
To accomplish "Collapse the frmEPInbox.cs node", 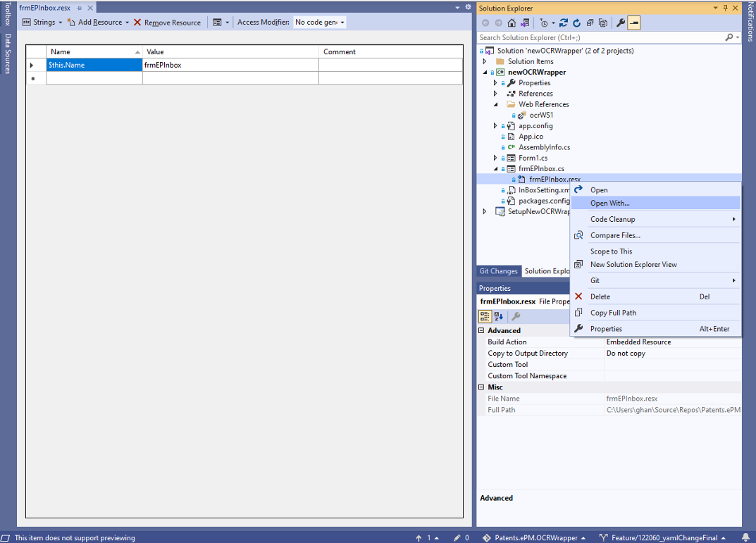I will tap(495, 168).
